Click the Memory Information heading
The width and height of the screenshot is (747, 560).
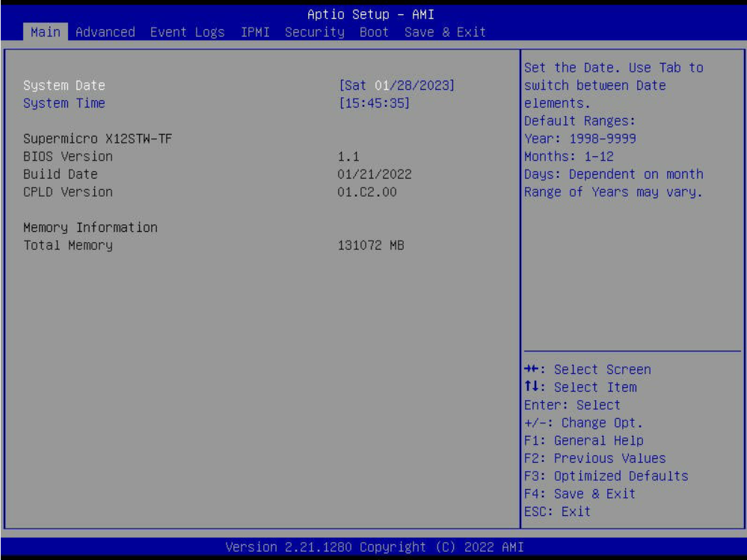pyautogui.click(x=90, y=227)
